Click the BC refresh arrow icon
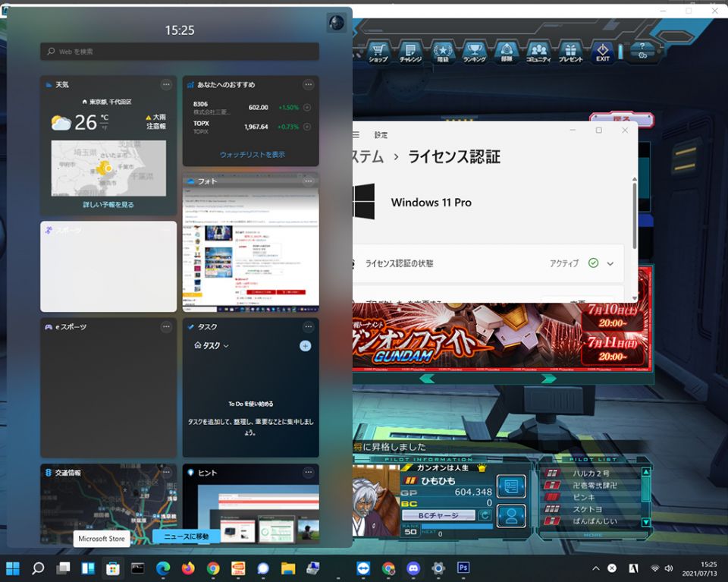 (485, 515)
